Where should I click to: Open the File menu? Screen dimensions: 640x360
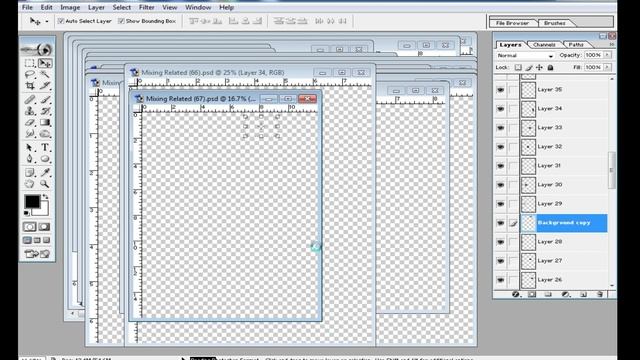(x=27, y=7)
